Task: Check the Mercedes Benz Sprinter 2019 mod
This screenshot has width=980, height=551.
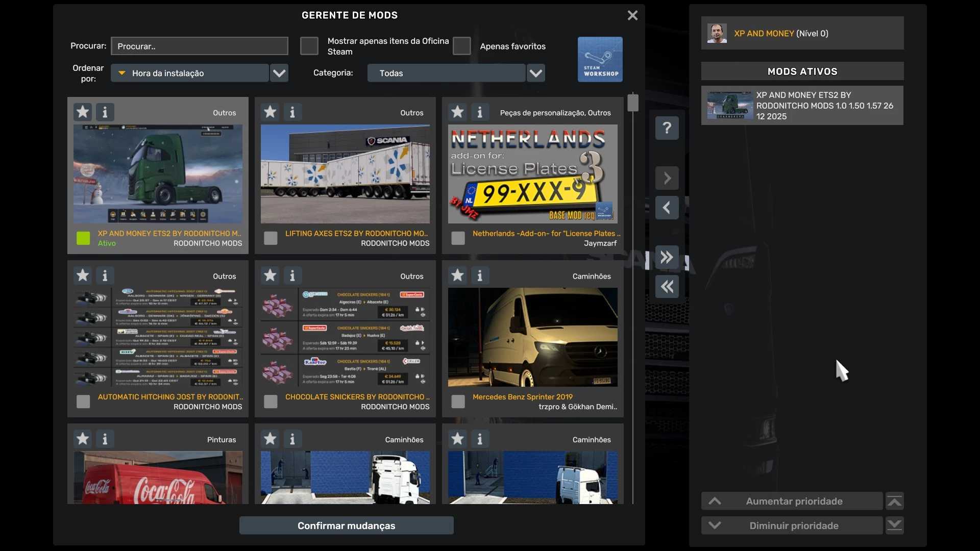Action: point(458,402)
